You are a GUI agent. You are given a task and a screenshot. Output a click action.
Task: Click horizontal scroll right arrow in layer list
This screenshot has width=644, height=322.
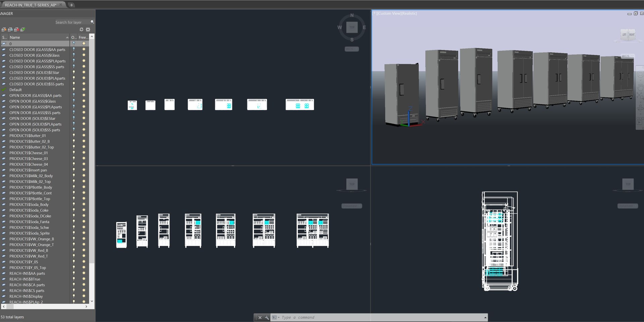(86, 307)
